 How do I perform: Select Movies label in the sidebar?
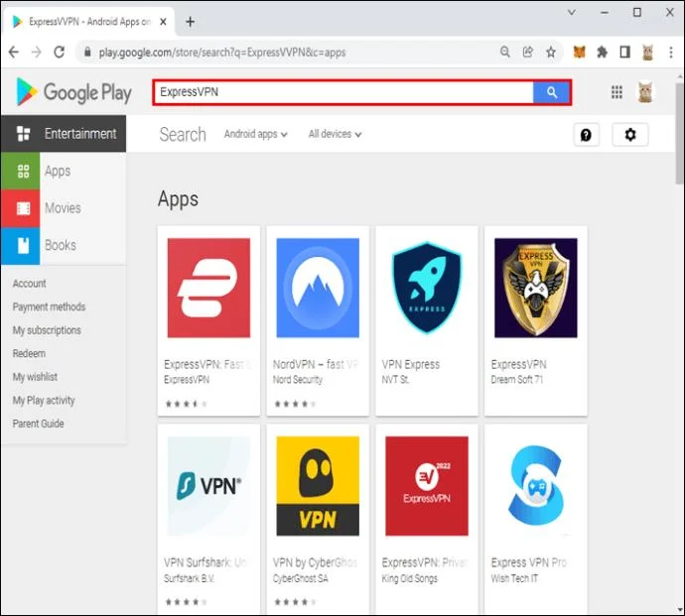click(63, 207)
